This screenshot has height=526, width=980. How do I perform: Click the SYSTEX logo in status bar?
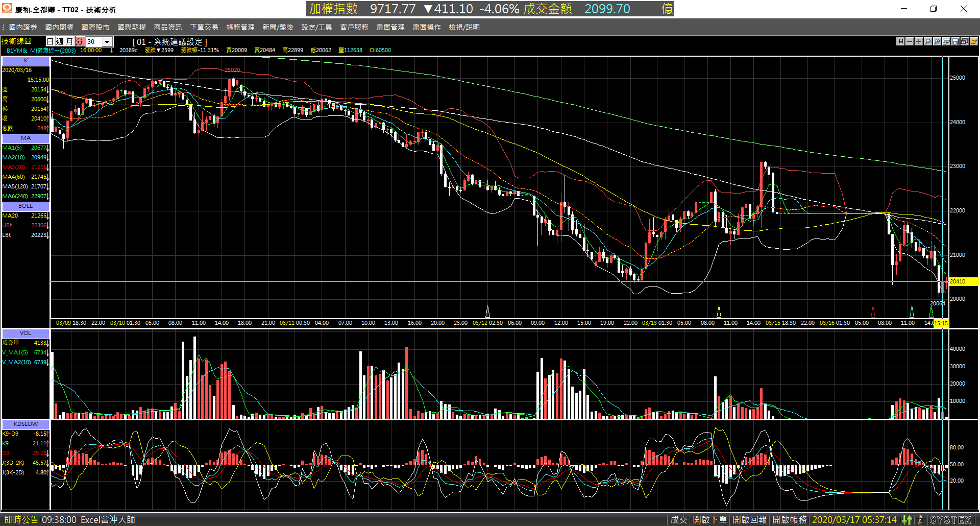coord(950,520)
